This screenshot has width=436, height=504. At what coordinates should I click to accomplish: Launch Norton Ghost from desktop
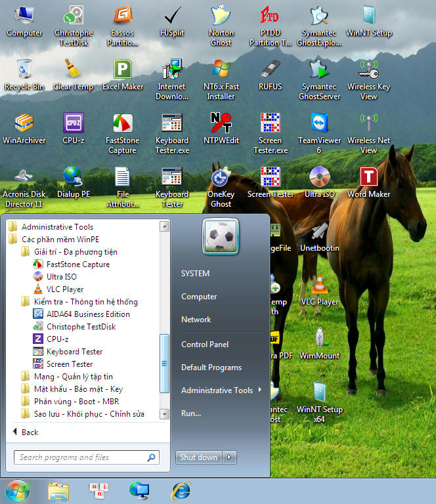[221, 26]
